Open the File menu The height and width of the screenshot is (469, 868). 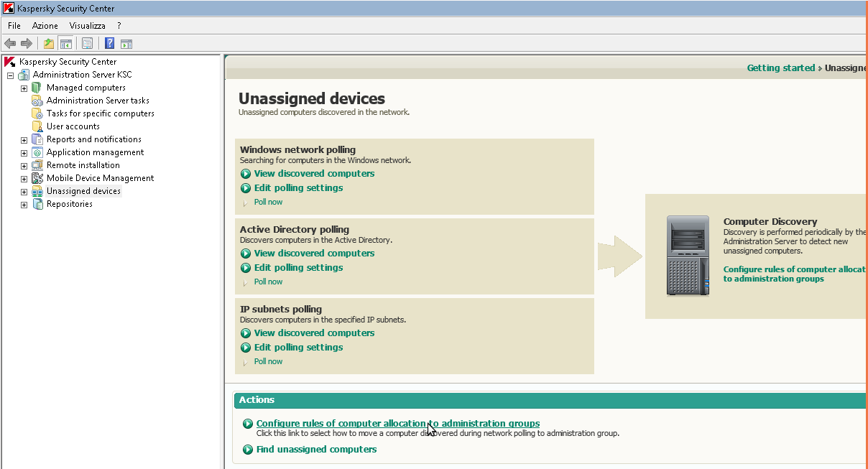[14, 26]
